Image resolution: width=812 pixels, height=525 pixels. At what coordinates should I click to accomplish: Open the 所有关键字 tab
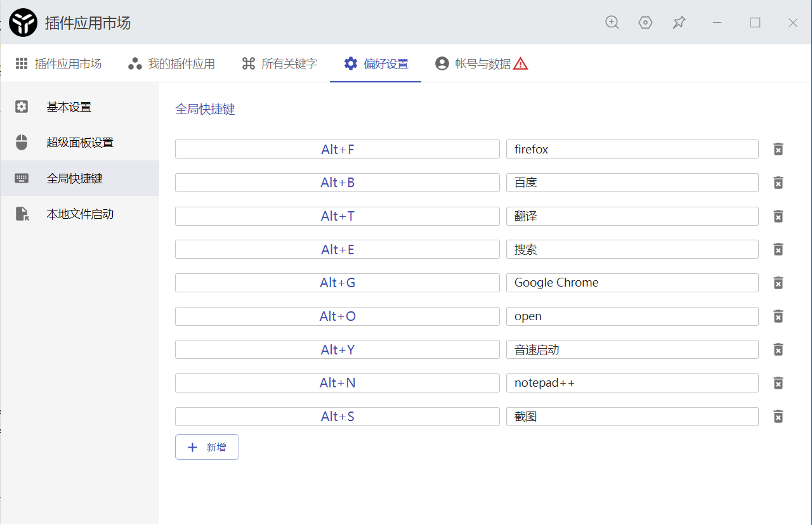click(279, 63)
